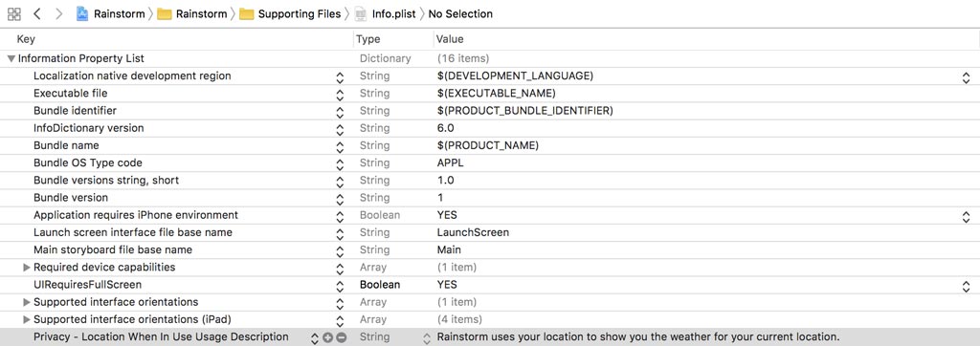Open key stepper for Localization native development region

pos(340,77)
